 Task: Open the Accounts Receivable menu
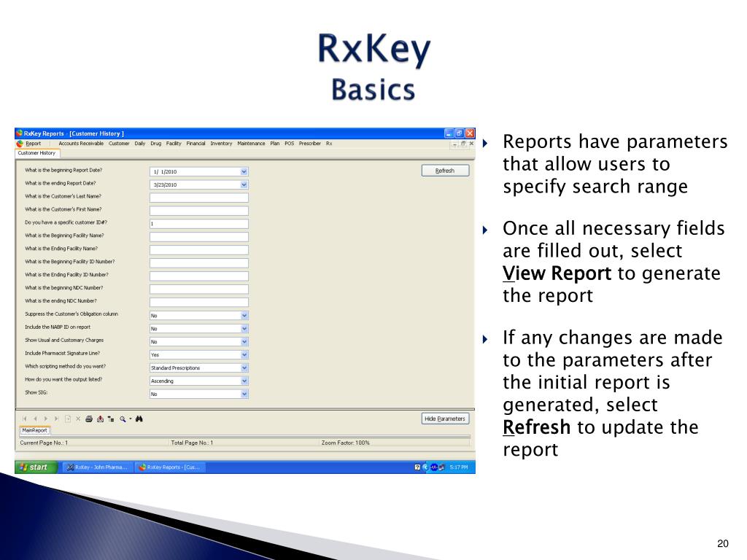coord(81,144)
